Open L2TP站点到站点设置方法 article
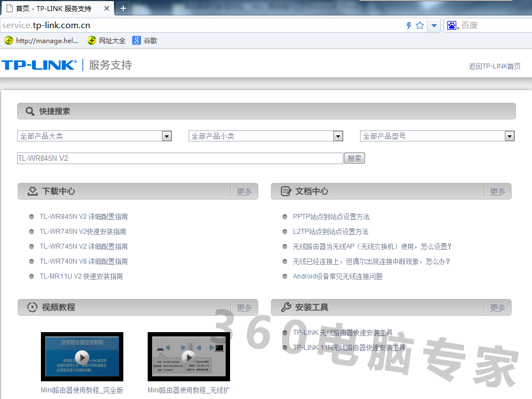Screen dimensions: 532x399 click(x=331, y=232)
